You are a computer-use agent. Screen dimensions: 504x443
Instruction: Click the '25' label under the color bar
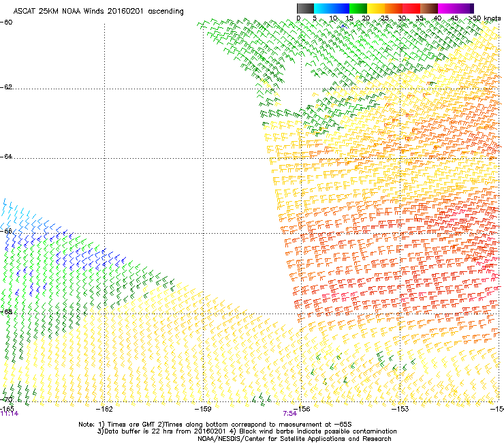pyautogui.click(x=385, y=18)
